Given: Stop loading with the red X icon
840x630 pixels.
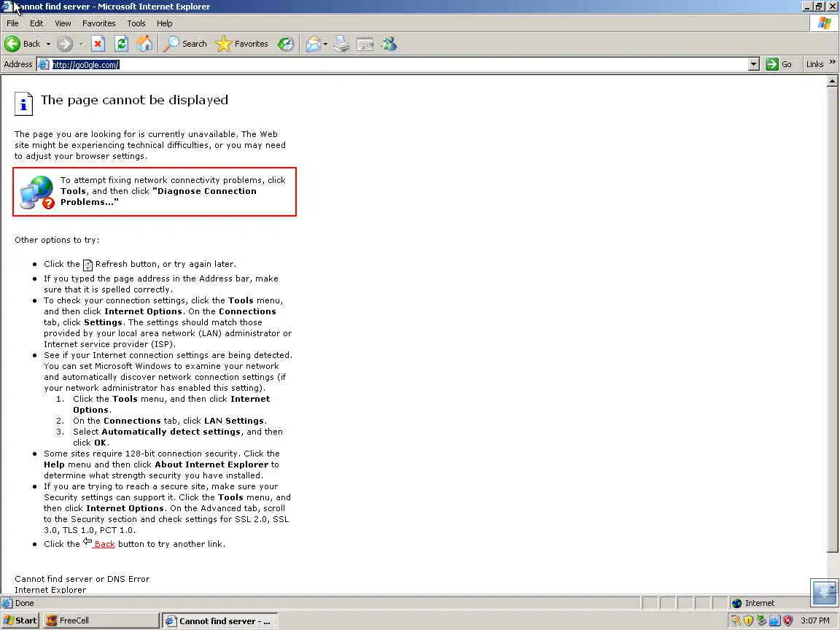Looking at the screenshot, I should click(98, 44).
